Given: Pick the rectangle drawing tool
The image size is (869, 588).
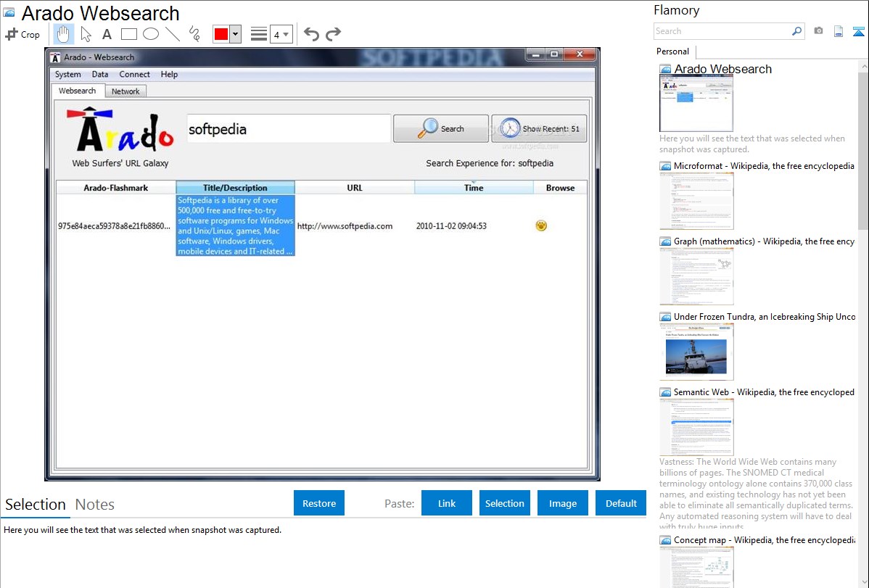Looking at the screenshot, I should coord(128,34).
